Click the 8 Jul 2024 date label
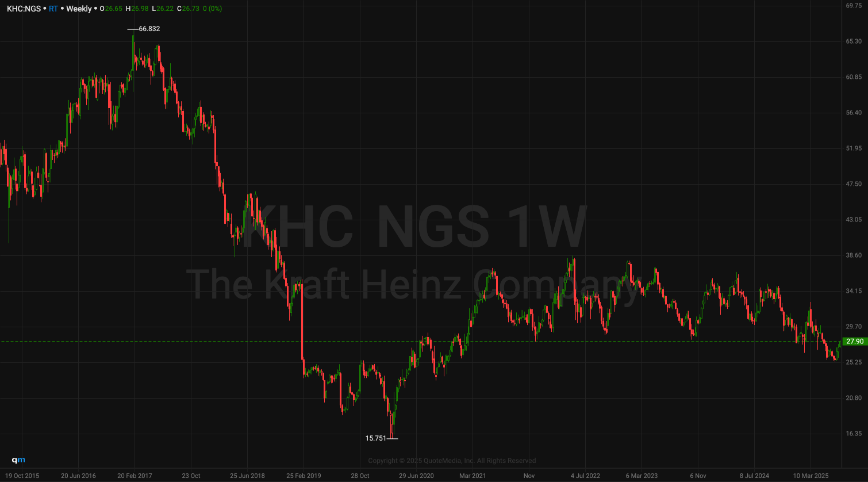The height and width of the screenshot is (482, 868). (754, 476)
